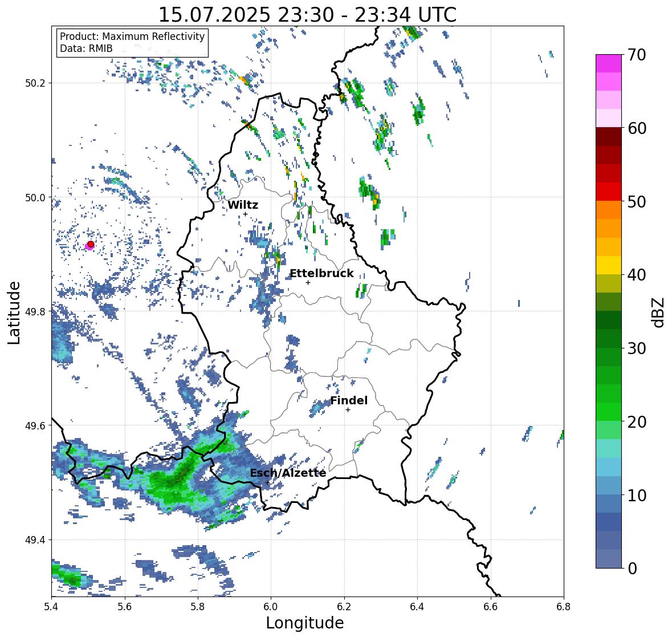Pick the yellow colorbar band at 40

click(609, 265)
